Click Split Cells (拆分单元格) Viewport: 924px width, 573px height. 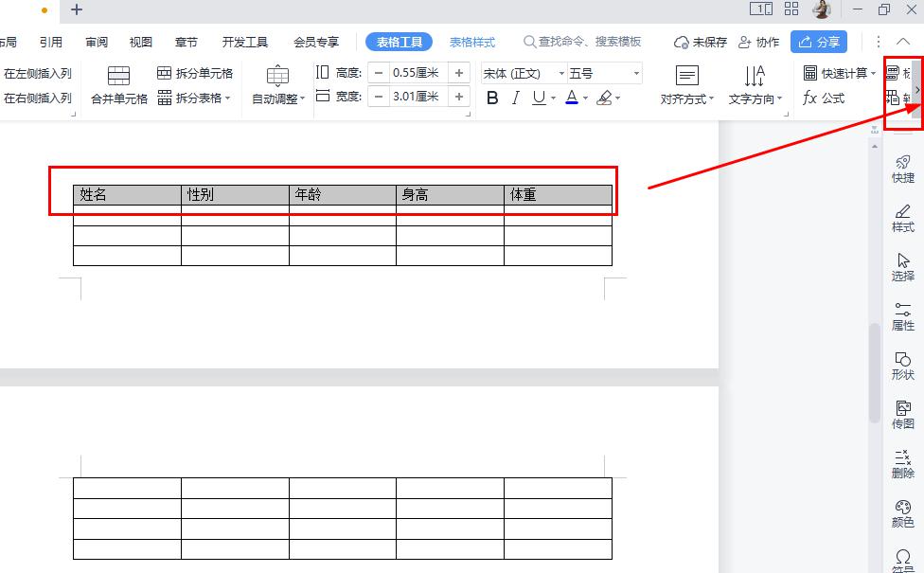pos(195,73)
